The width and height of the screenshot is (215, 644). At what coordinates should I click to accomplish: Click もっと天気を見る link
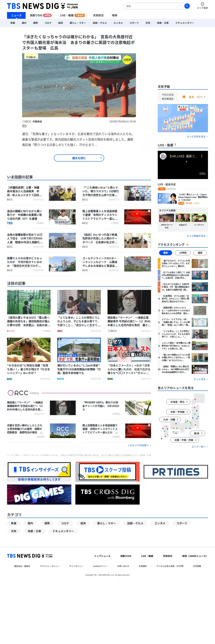[x=197, y=136]
